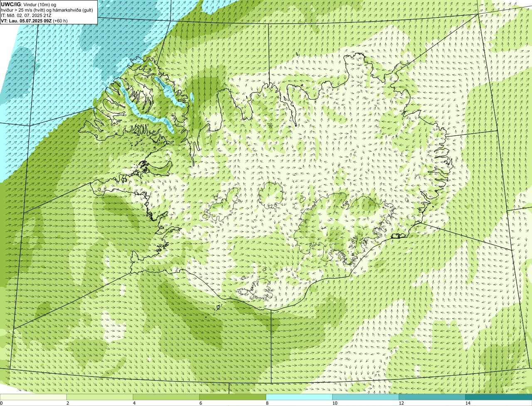Click the above 14 m/s dark teal swatch
The height and width of the screenshot is (406, 532).
[x=499, y=397]
